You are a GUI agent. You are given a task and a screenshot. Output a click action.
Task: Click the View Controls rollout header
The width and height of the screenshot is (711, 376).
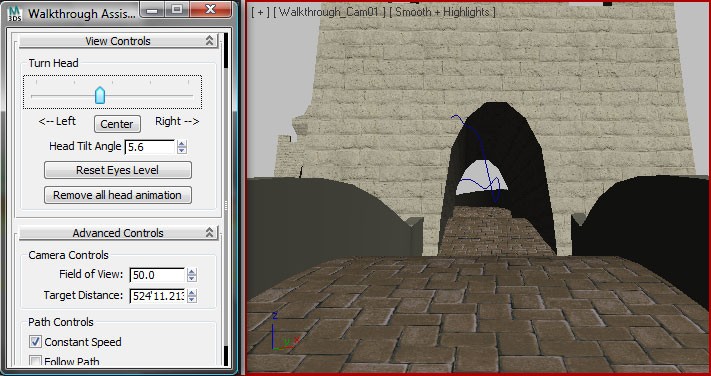pyautogui.click(x=118, y=41)
